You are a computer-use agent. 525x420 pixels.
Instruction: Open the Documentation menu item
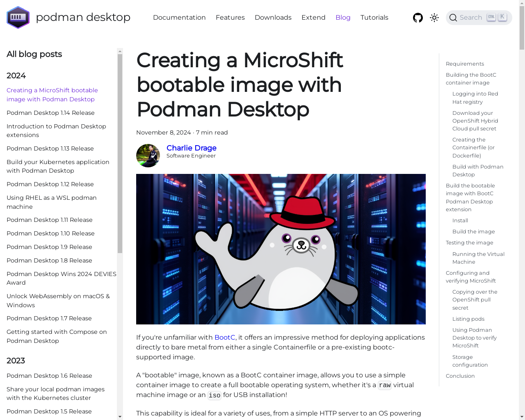(179, 18)
